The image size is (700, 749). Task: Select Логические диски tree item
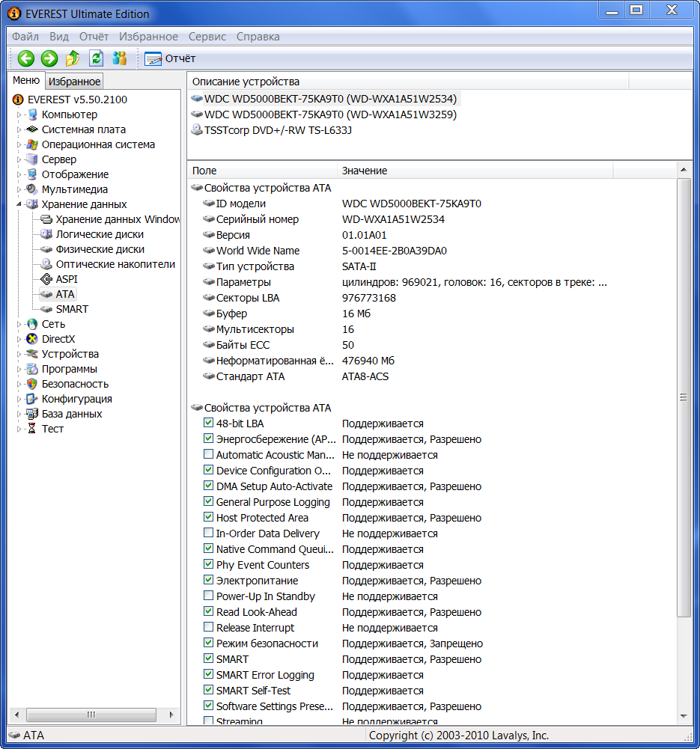point(100,234)
